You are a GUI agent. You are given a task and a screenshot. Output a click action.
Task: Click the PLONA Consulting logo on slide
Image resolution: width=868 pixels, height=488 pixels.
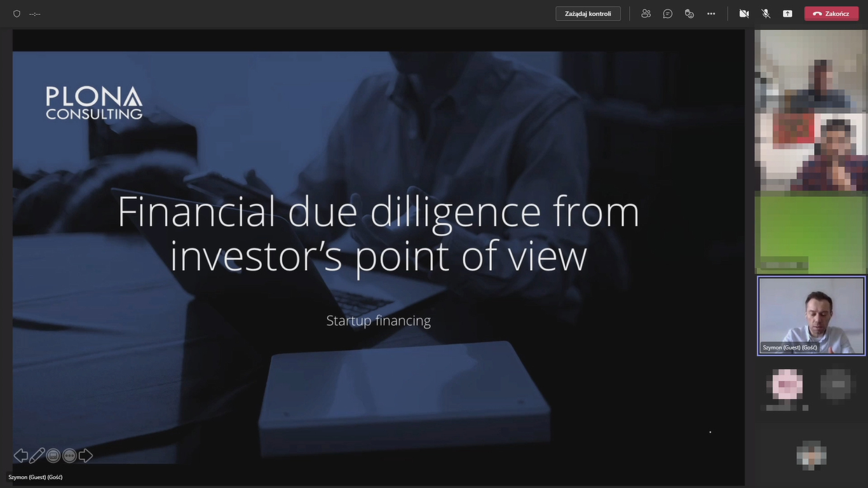(94, 103)
